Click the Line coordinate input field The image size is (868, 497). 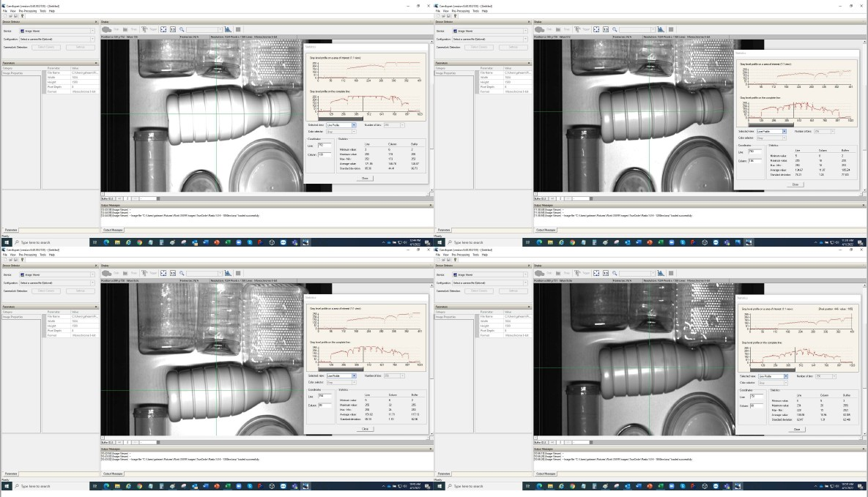tap(324, 145)
